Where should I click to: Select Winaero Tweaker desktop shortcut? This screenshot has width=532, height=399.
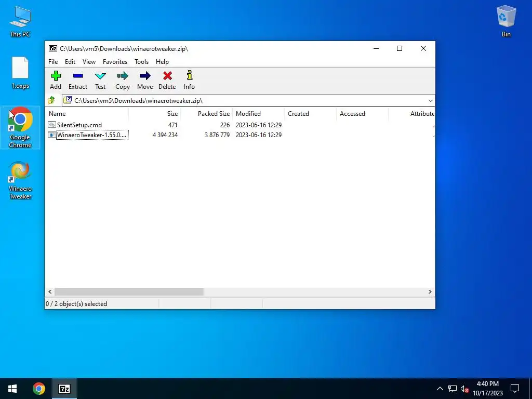click(20, 180)
